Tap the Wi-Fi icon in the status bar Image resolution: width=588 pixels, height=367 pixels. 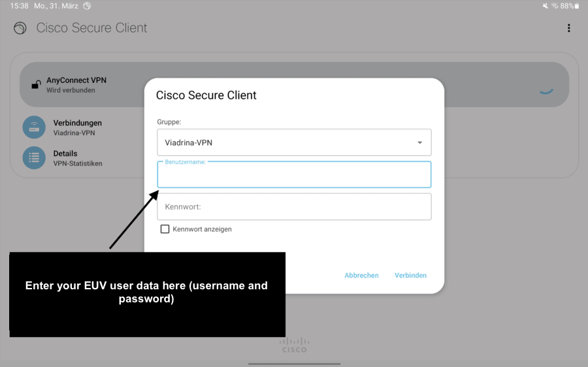555,6
